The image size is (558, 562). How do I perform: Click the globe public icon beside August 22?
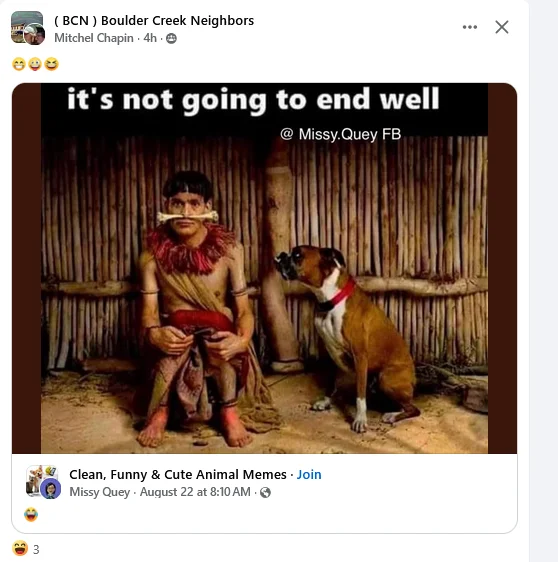[265, 492]
